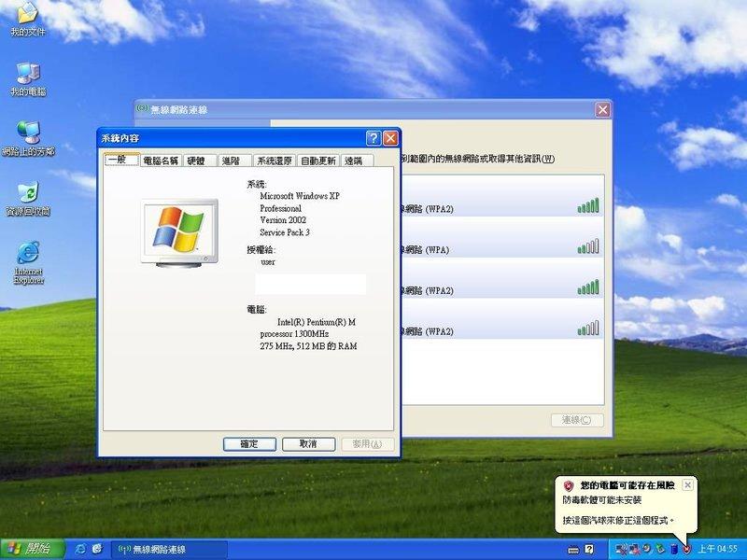The height and width of the screenshot is (560, 747).
Task: Click the Service Pack 3 text
Action: tap(285, 232)
